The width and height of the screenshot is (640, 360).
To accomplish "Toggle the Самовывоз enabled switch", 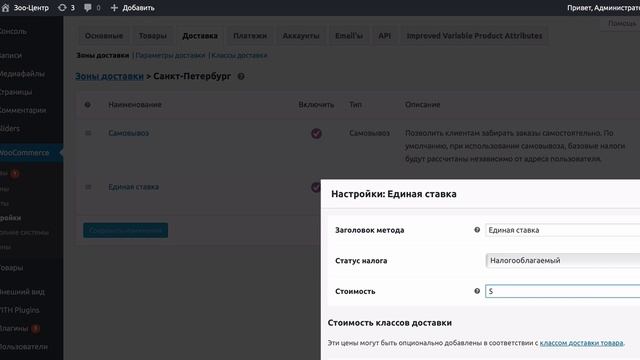I will point(316,133).
